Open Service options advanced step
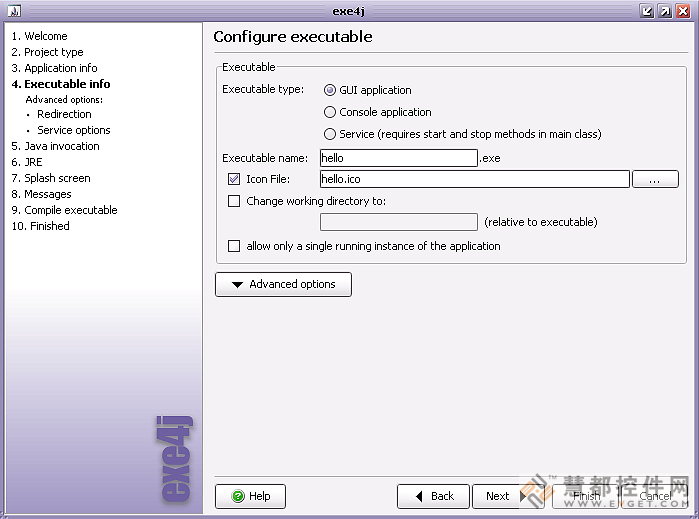 74,131
